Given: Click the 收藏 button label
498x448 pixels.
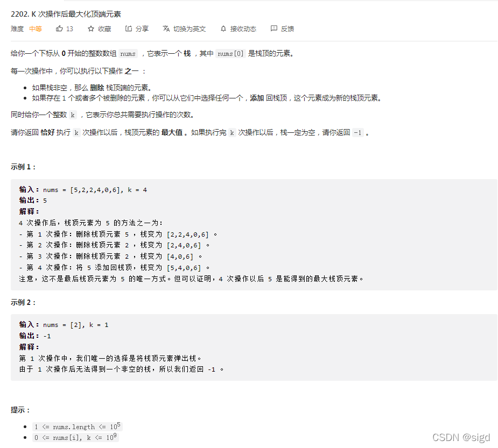Looking at the screenshot, I should 104,29.
